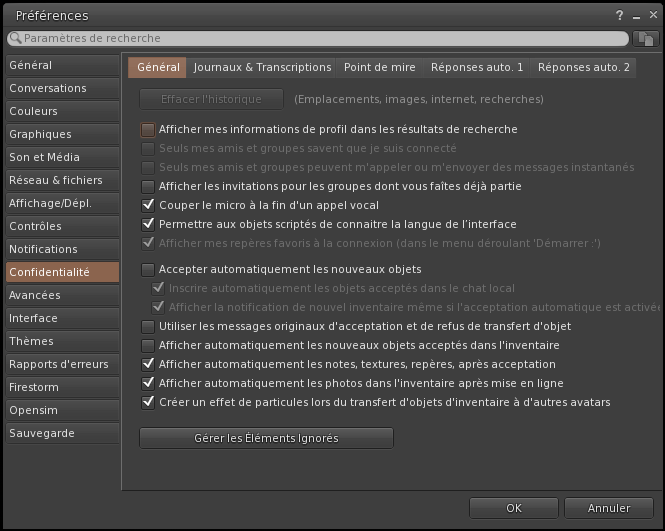Viewport: 665px width, 531px height.
Task: Switch to Journaux & Transcriptions tab
Action: (x=262, y=67)
